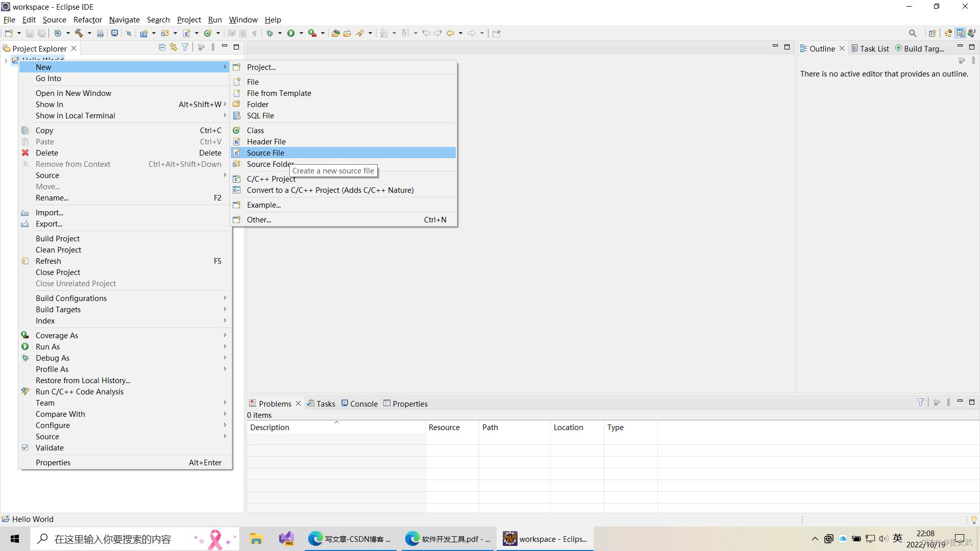Click the green bug Debug toolbar icon

(x=269, y=33)
